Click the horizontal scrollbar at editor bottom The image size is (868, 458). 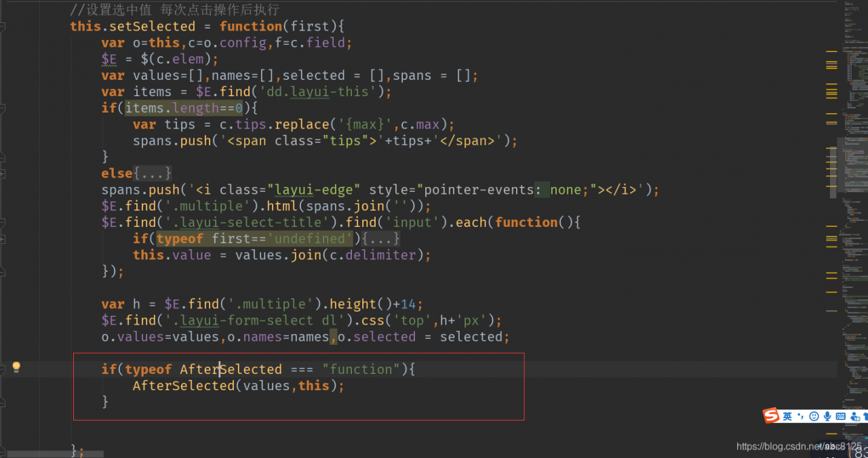(56, 453)
